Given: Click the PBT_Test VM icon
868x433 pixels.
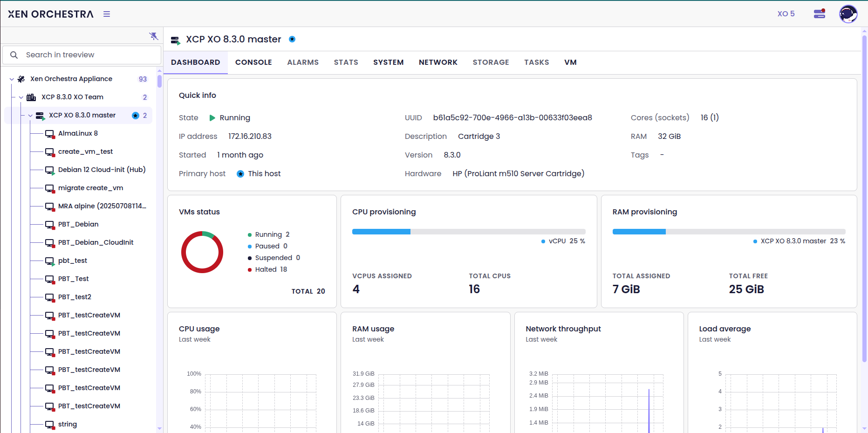Looking at the screenshot, I should coord(50,279).
